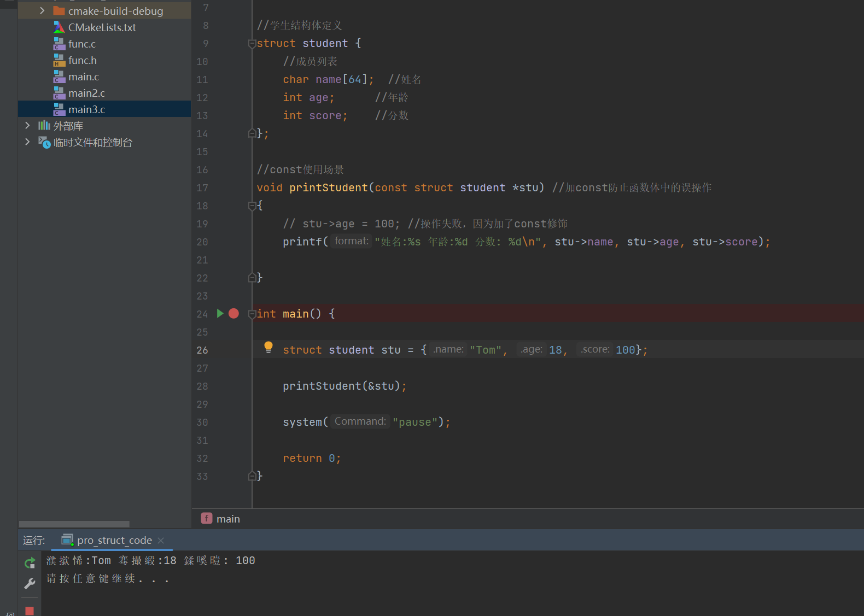Click the printStudent function name on line 17
Screen dimensions: 864x616
(x=329, y=187)
